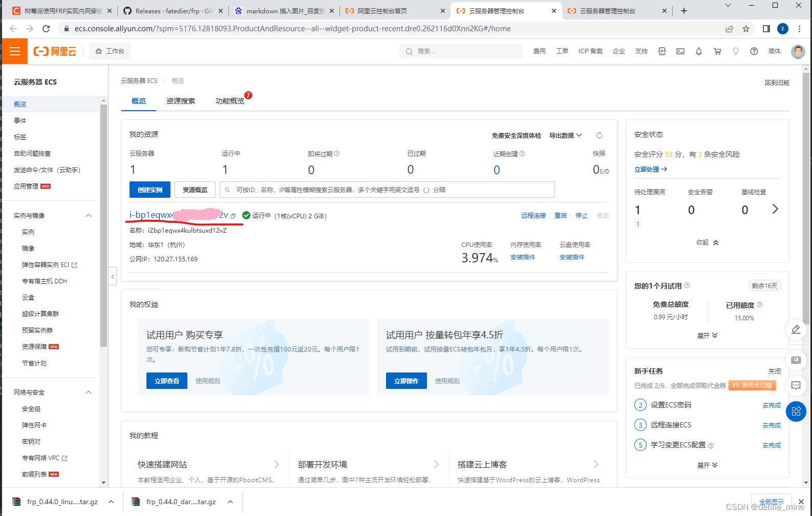Click 立即操作 in trial discount card
The height and width of the screenshot is (516, 812).
point(407,381)
